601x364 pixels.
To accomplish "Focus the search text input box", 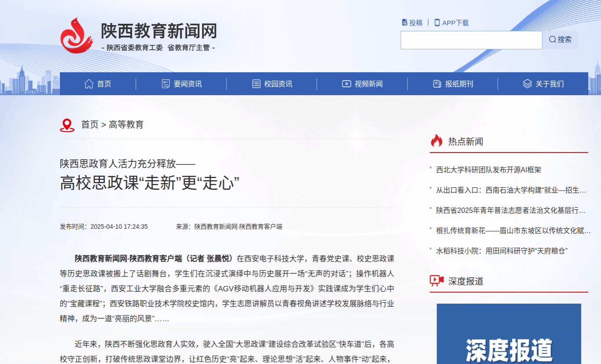I will pos(471,40).
